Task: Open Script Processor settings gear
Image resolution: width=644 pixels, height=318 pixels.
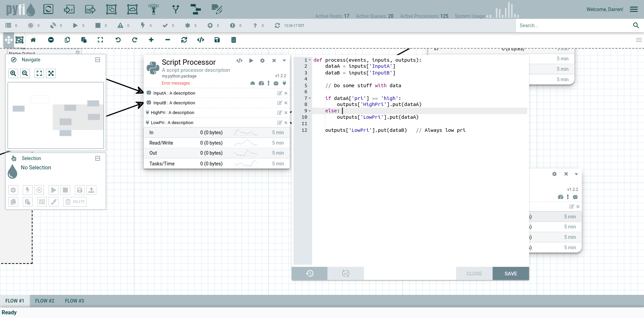Action: [262, 61]
